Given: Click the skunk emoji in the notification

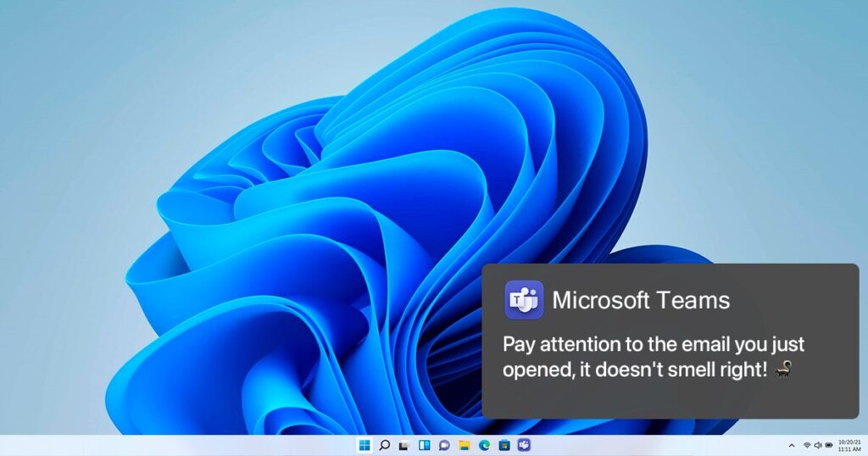Looking at the screenshot, I should pyautogui.click(x=783, y=369).
